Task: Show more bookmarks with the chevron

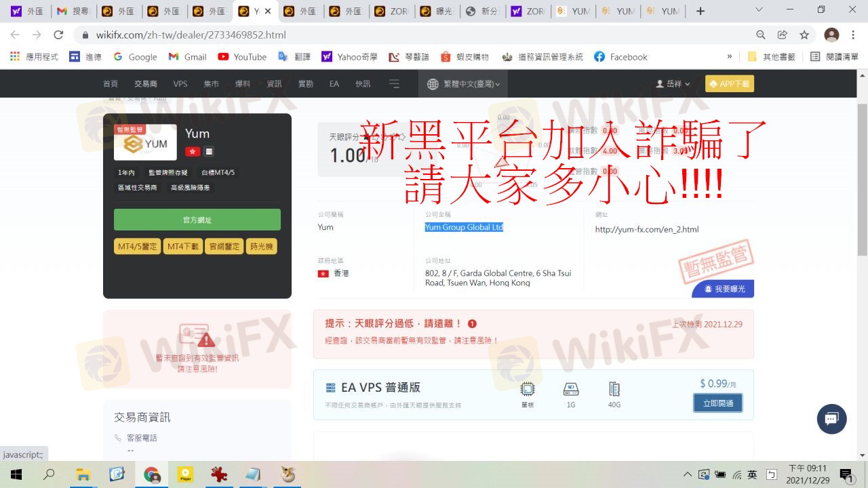Action: [730, 57]
